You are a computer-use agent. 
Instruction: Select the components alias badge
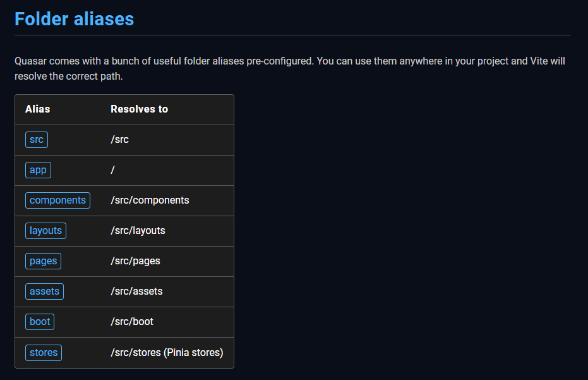click(x=57, y=200)
